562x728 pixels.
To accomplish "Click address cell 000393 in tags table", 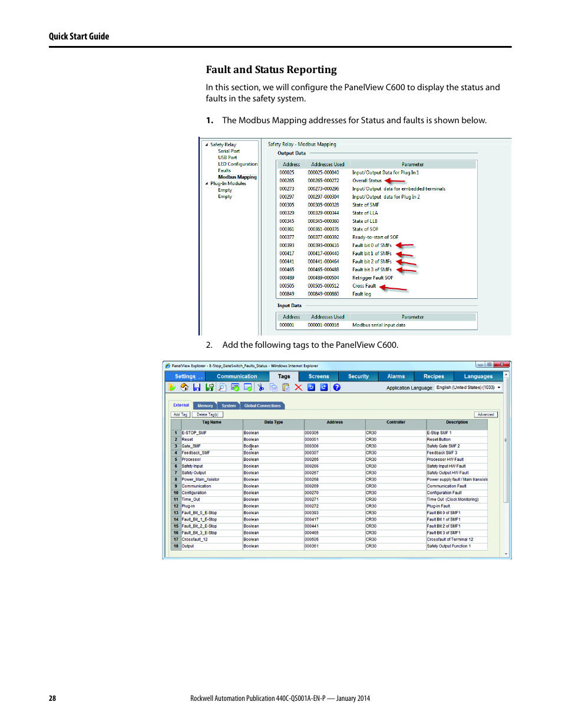I will (335, 513).
